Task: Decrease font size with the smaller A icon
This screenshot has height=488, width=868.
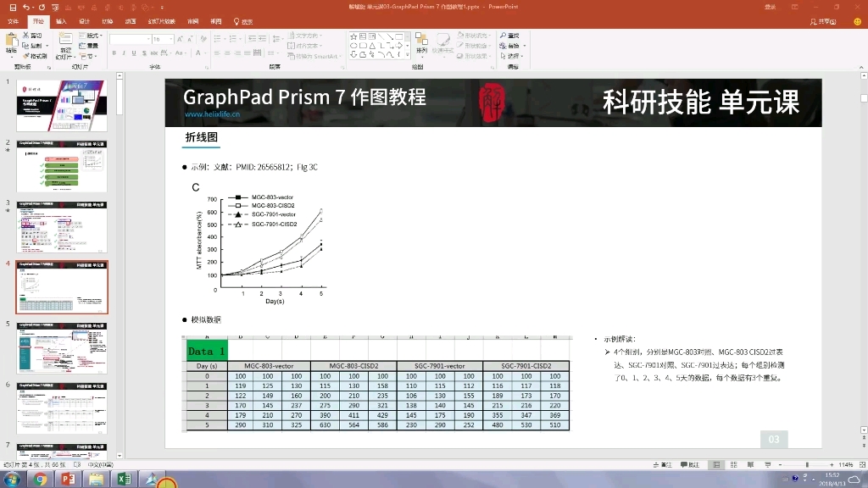Action: (x=190, y=39)
